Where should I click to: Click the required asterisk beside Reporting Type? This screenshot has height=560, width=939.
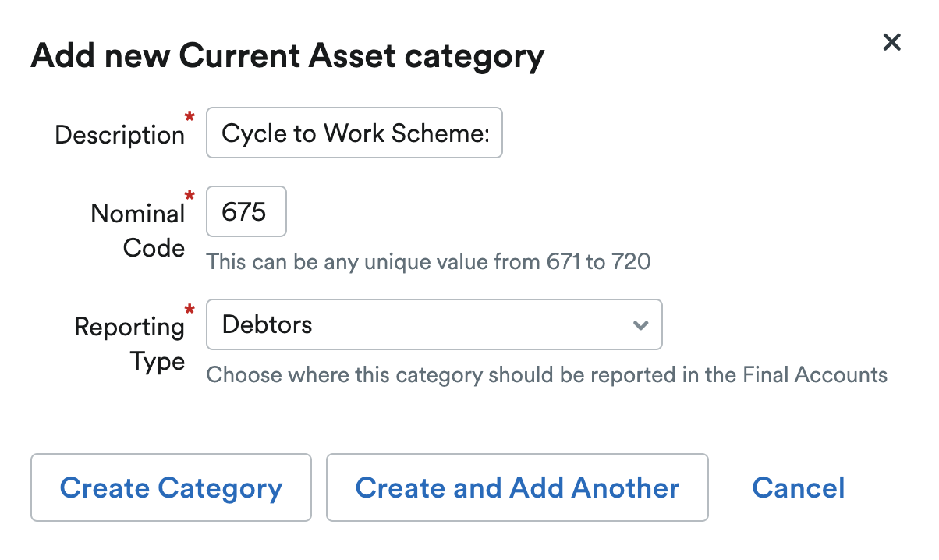tap(189, 309)
